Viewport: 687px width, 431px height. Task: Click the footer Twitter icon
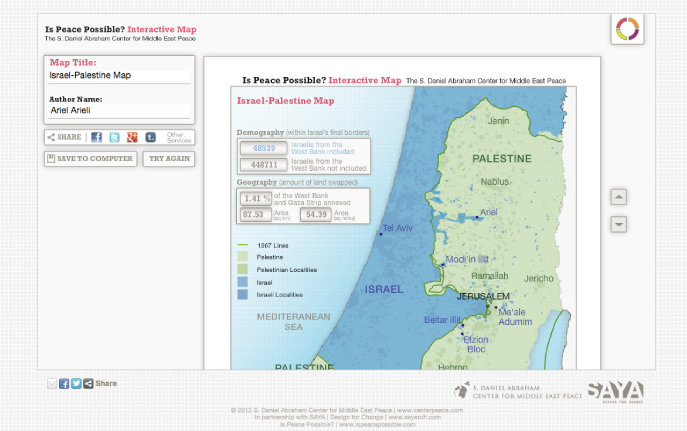76,384
